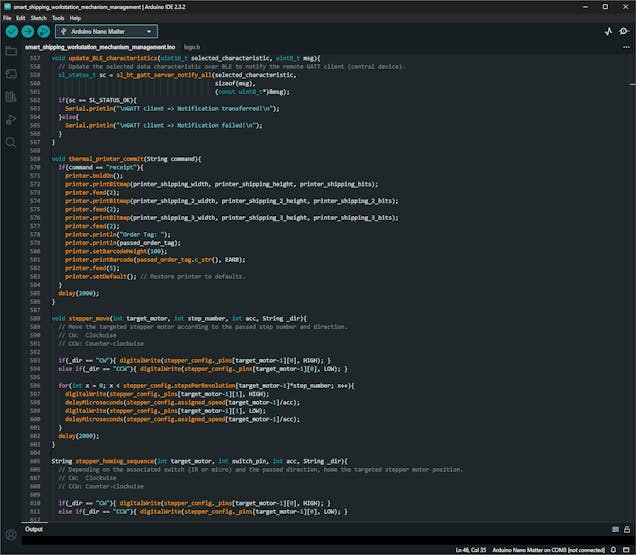636x555 pixels.
Task: Switch to the logo.h tab
Action: (x=191, y=47)
